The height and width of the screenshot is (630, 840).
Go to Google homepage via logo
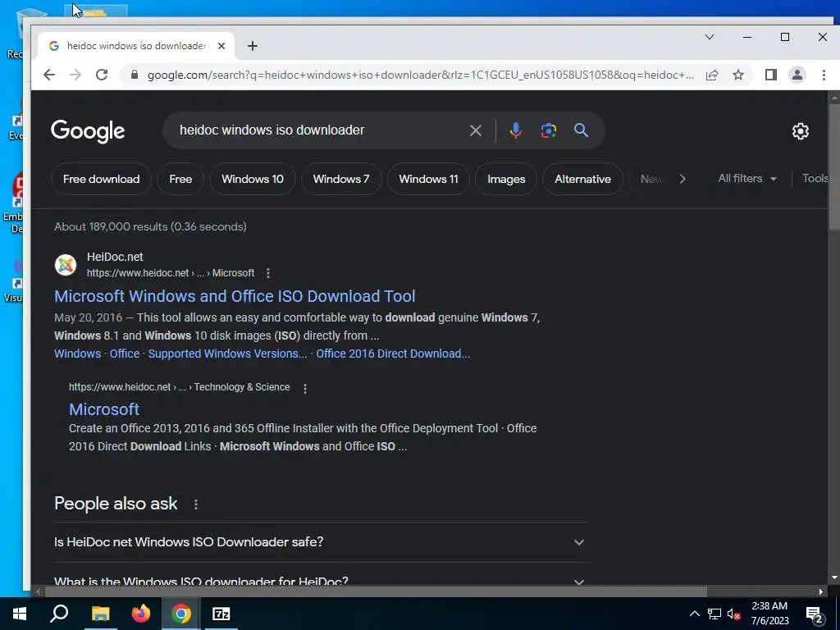pos(88,130)
